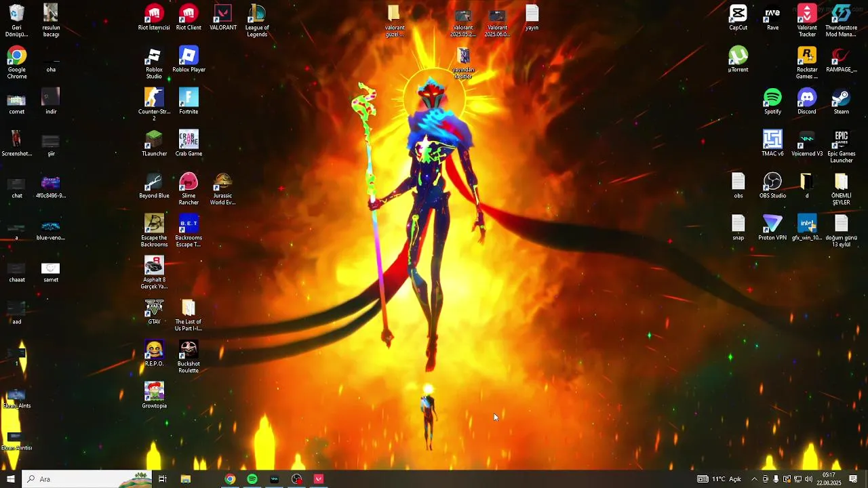This screenshot has height=488, width=868.
Task: Open the Counter-Strike 2 shortcut
Action: click(154, 105)
